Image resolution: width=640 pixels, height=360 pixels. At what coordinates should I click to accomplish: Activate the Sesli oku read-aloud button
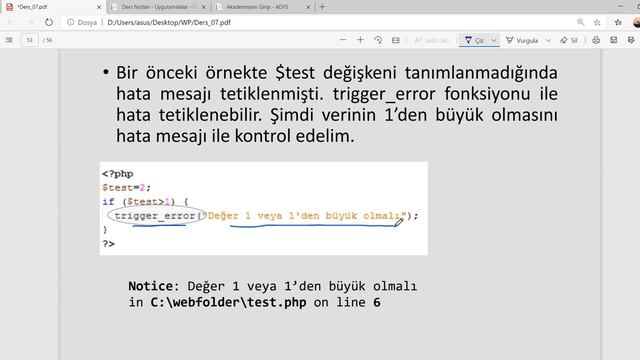pyautogui.click(x=431, y=40)
